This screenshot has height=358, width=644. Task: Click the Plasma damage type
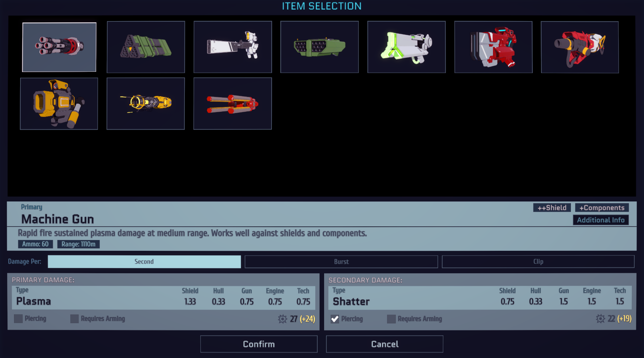coord(33,301)
